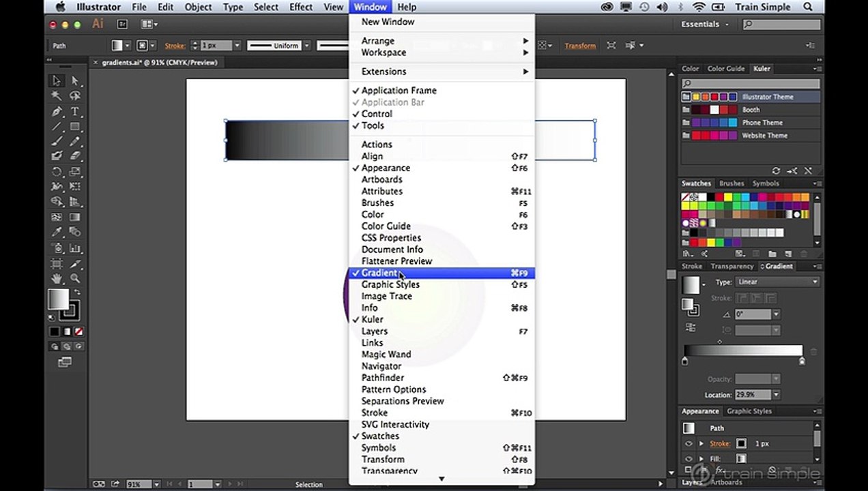868x491 pixels.
Task: Hide the Fill attribute eye icon
Action: 689,459
